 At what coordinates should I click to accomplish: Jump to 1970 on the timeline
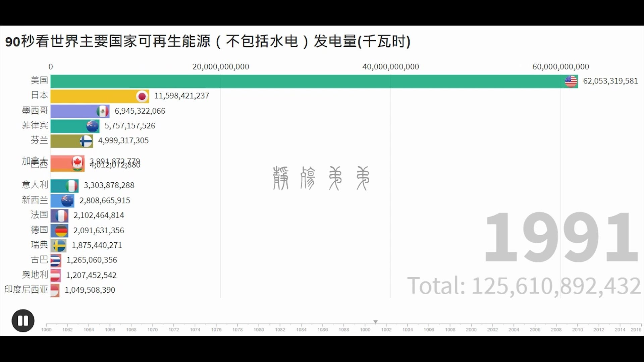point(153,329)
